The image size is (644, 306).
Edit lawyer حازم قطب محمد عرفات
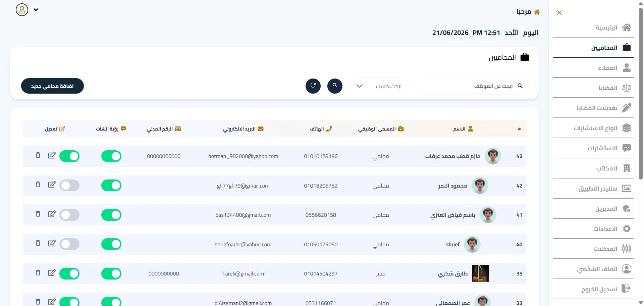click(x=52, y=155)
